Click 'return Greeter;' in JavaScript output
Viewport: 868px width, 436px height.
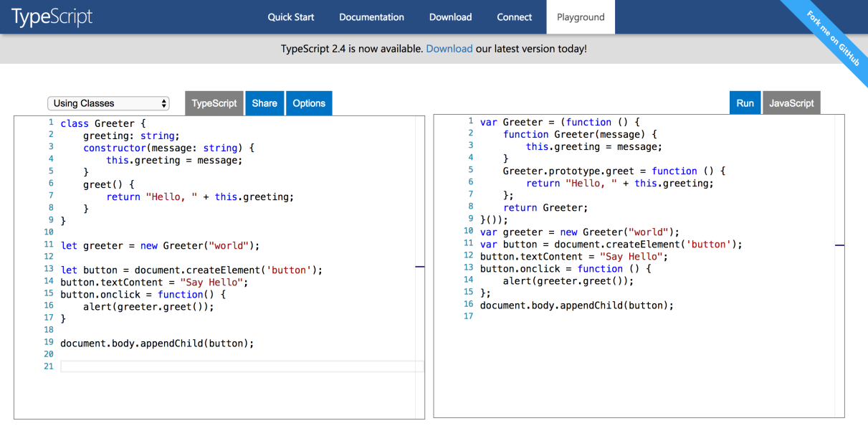[x=545, y=207]
